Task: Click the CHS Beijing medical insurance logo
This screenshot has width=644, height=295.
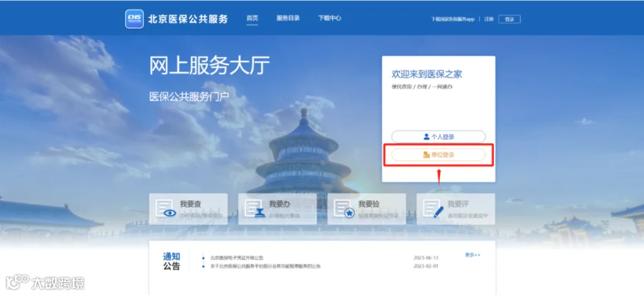Action: coord(135,19)
